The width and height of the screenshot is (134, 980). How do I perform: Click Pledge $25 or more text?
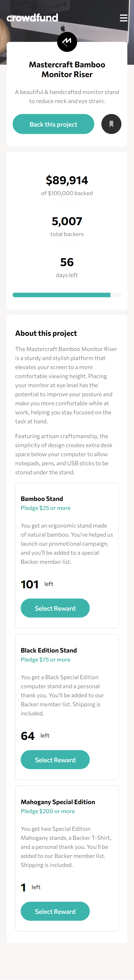(x=46, y=508)
